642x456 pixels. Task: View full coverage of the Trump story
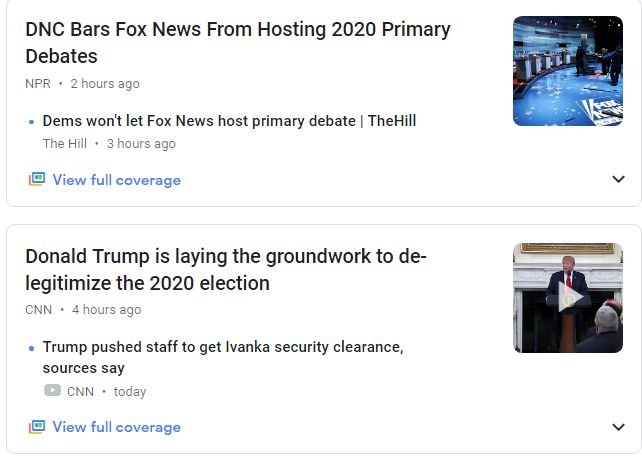point(116,427)
